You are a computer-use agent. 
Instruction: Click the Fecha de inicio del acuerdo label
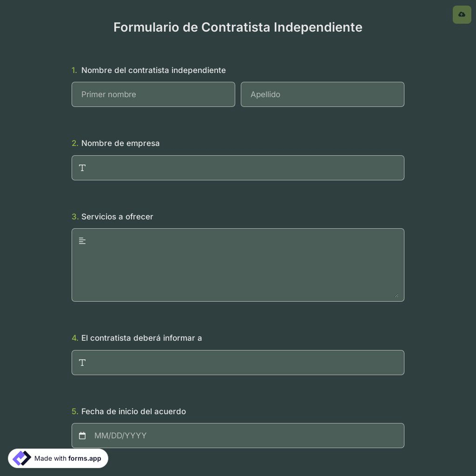point(133,410)
